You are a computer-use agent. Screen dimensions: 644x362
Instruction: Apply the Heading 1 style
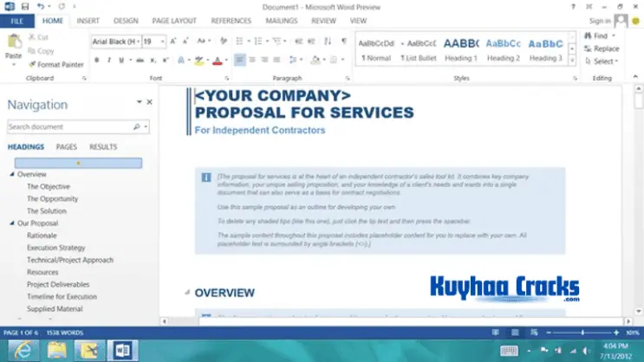[x=461, y=48]
